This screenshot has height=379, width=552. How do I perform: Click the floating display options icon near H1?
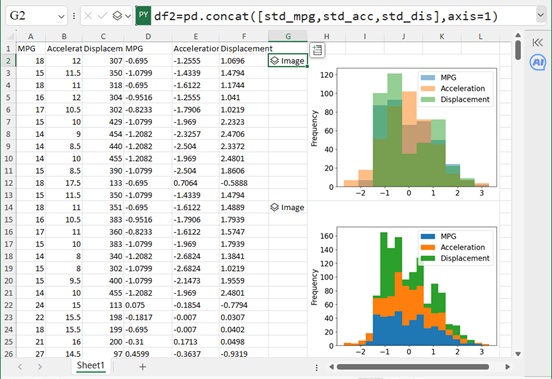click(317, 50)
